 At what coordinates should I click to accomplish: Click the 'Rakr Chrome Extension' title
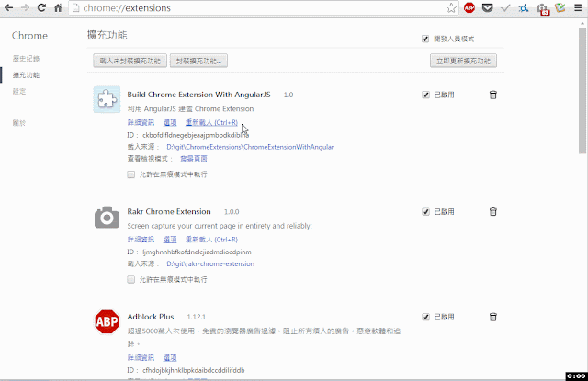pyautogui.click(x=169, y=211)
